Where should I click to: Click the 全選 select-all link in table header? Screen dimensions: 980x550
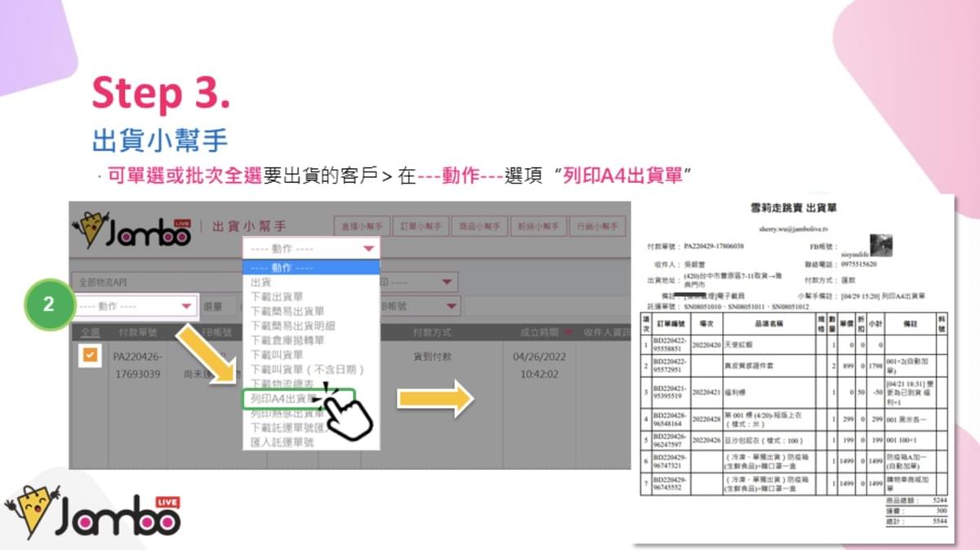(x=90, y=333)
